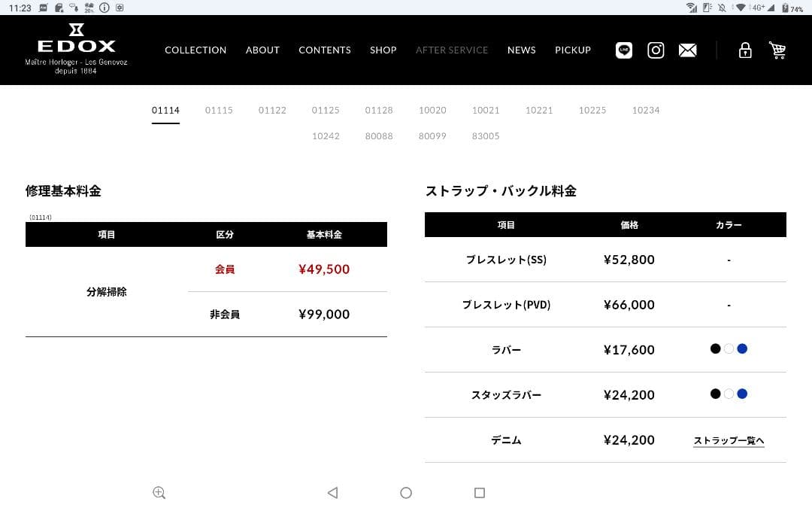This screenshot has width=812, height=508.
Task: Switch to model tab 01115
Action: (x=219, y=110)
